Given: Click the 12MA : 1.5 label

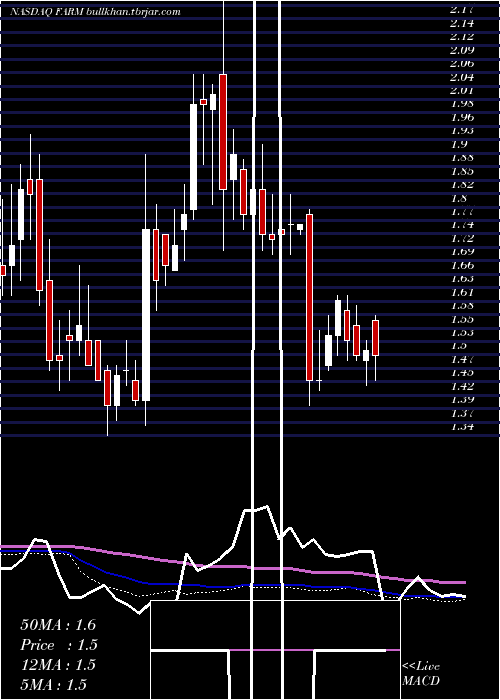Looking at the screenshot, I should point(58,665).
